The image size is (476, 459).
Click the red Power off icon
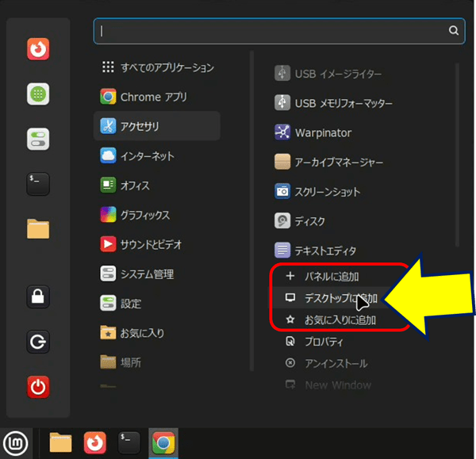pos(38,387)
